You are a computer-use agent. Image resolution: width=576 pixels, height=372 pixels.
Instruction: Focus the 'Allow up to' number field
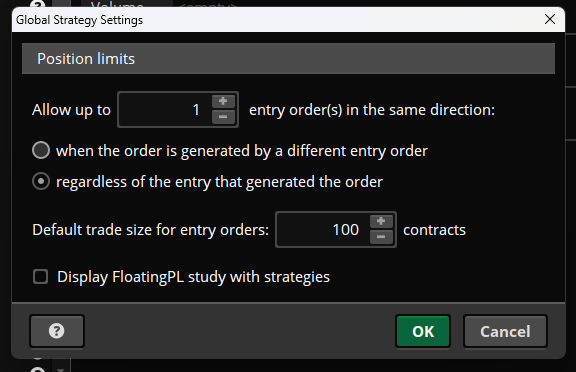click(165, 109)
